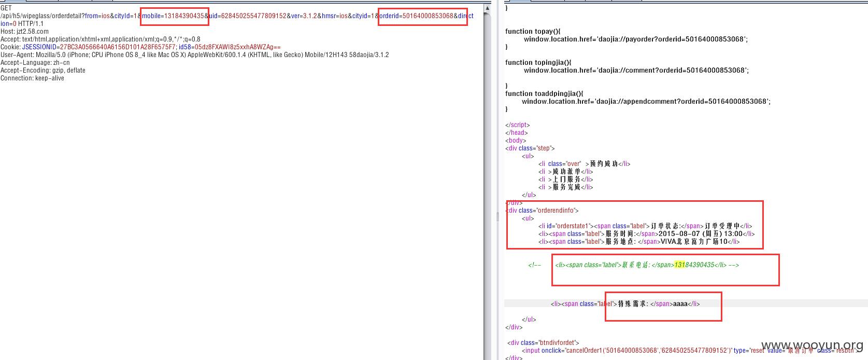
Task: Click the 上门服务 list item line
Action: tap(565, 179)
